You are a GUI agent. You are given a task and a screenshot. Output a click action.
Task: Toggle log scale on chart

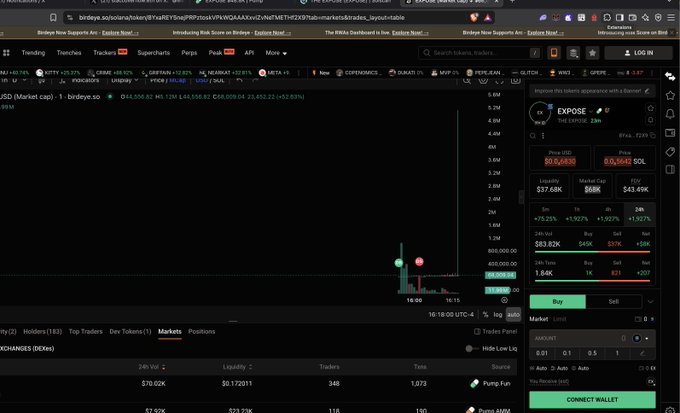pos(498,315)
